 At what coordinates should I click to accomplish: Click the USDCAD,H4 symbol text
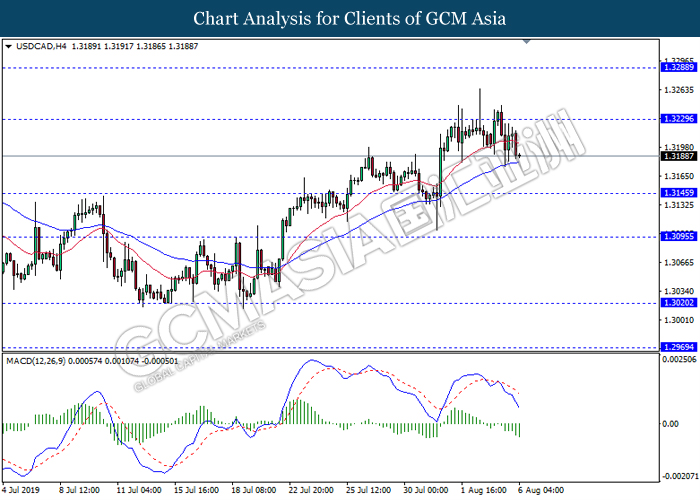tap(41, 46)
